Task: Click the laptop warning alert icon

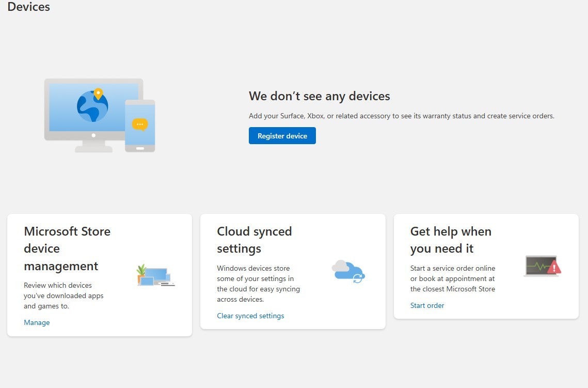Action: click(542, 266)
